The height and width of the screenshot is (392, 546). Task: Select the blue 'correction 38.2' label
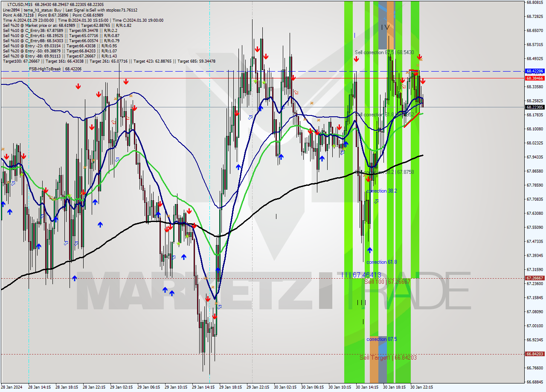pyautogui.click(x=382, y=191)
